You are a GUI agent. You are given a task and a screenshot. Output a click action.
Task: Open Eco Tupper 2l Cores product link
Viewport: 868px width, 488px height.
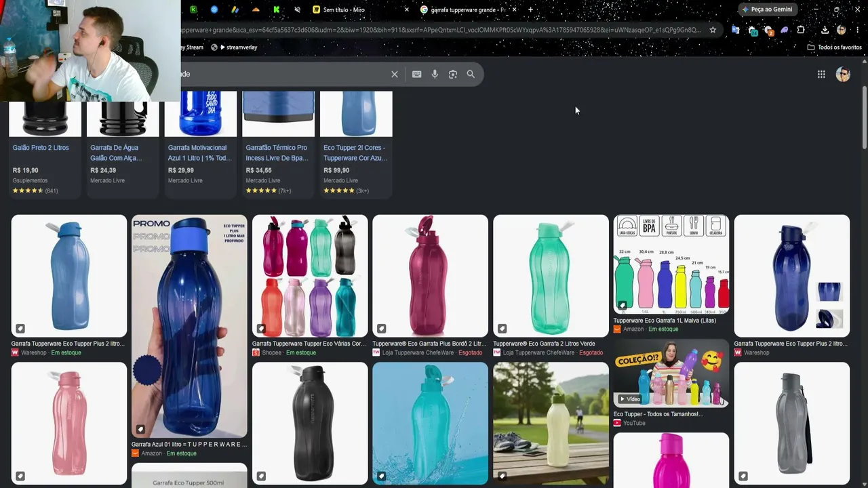coord(355,152)
